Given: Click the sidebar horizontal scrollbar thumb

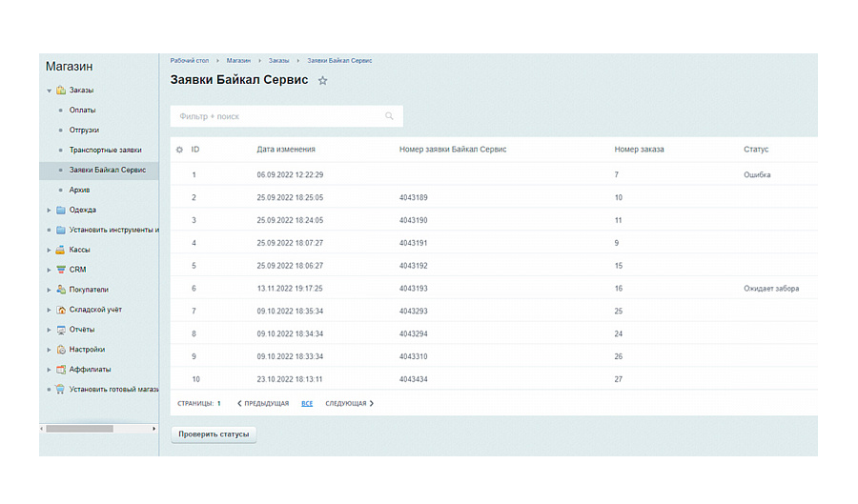Looking at the screenshot, I should (79, 429).
